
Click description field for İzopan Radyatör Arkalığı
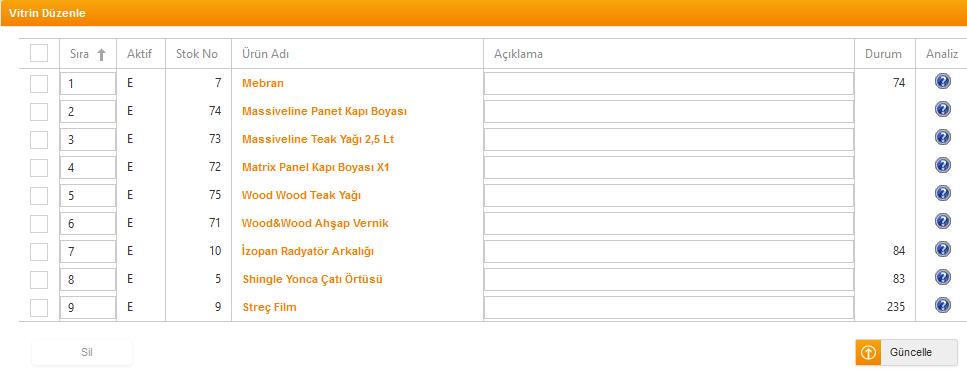click(x=669, y=252)
